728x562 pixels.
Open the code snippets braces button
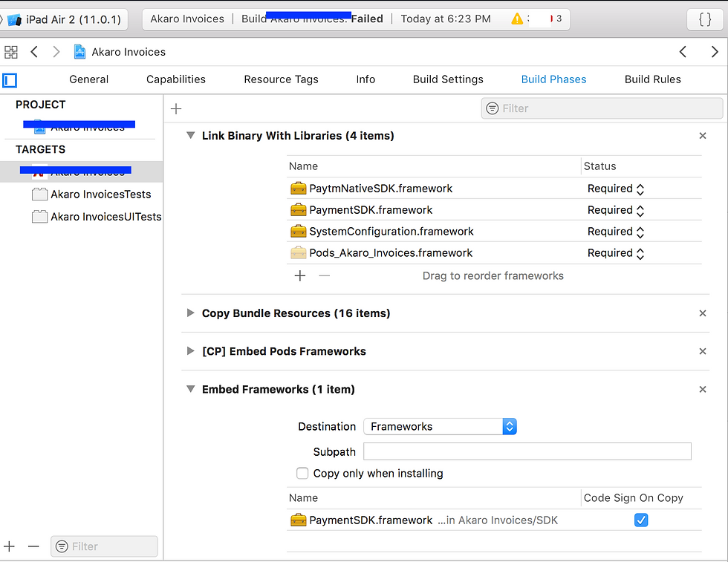[705, 19]
